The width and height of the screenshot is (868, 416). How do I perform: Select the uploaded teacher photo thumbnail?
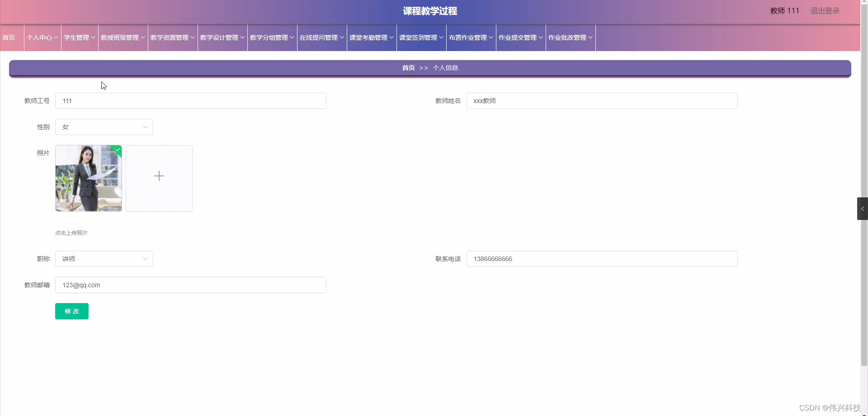[88, 178]
